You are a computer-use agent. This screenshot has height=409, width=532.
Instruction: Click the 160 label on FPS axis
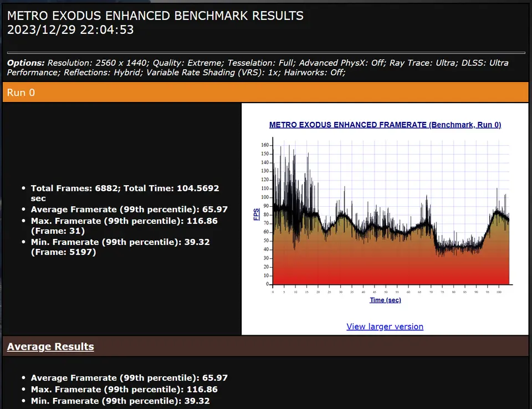[x=265, y=145]
